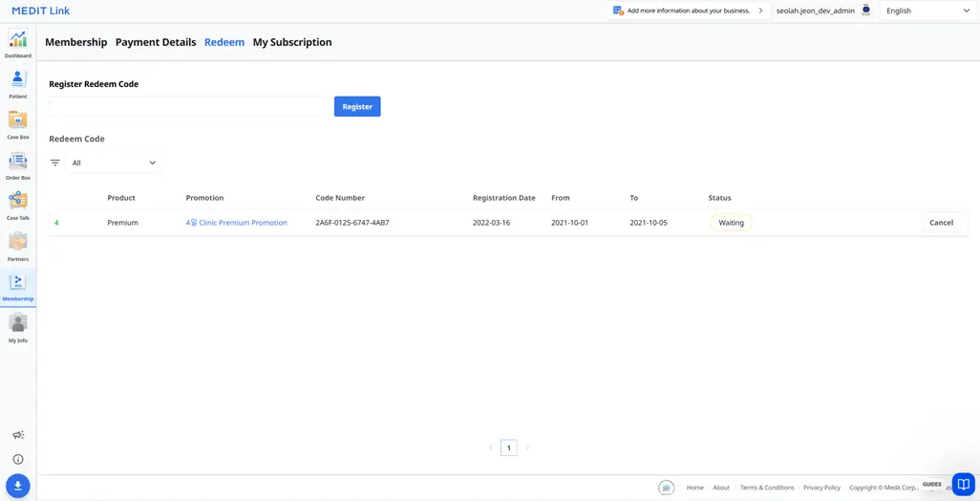Image resolution: width=980 pixels, height=501 pixels.
Task: Cancel the waiting redeem code
Action: pos(941,223)
